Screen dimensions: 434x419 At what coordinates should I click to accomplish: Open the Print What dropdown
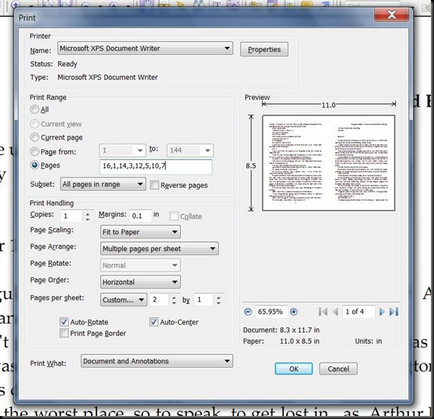point(157,361)
